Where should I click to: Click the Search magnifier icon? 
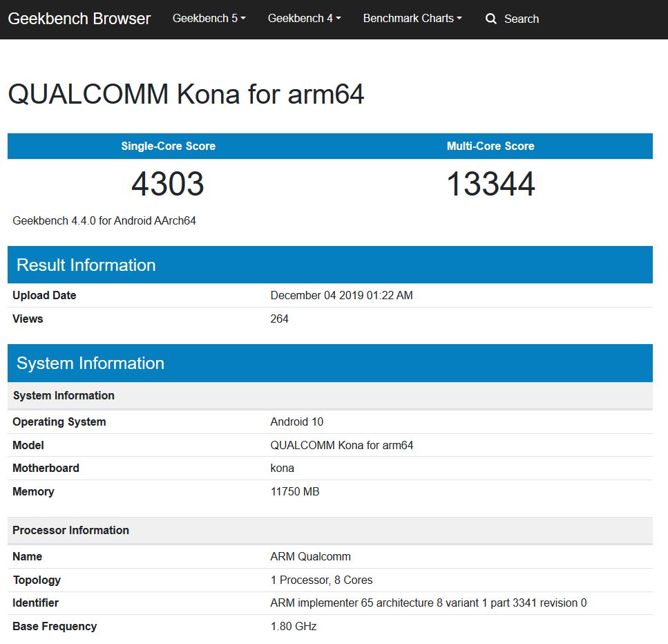[490, 19]
